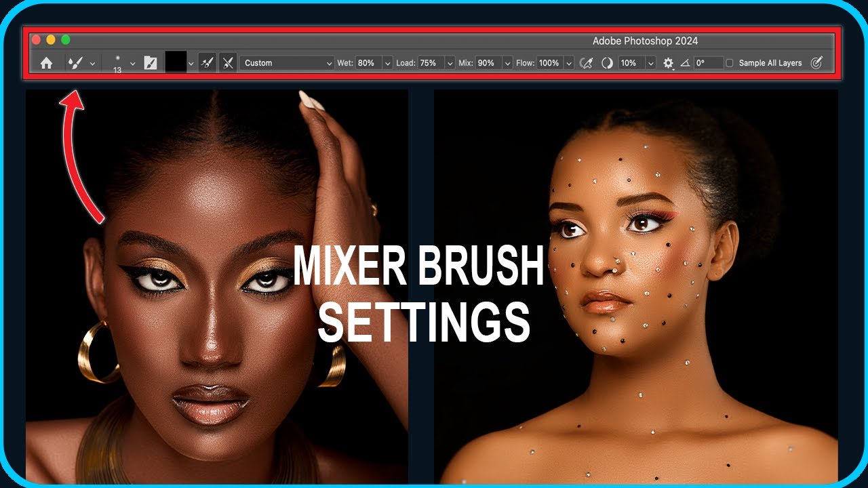The width and height of the screenshot is (868, 488).
Task: Click the stroke smoothing icon
Action: [x=607, y=63]
